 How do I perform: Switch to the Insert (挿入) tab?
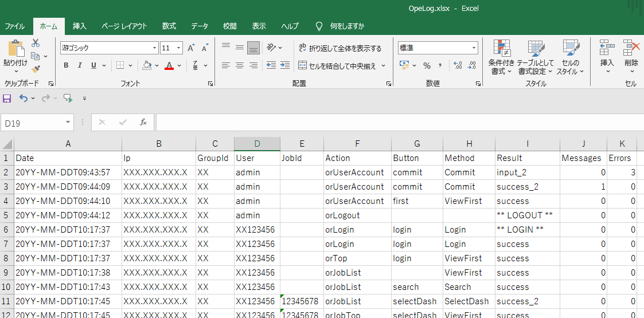80,26
